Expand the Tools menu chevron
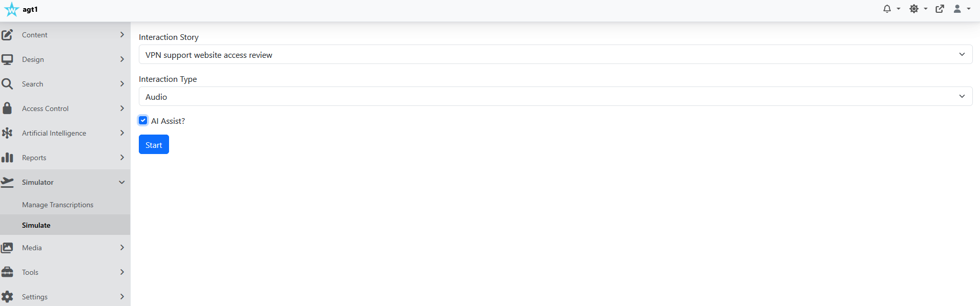 coord(122,272)
